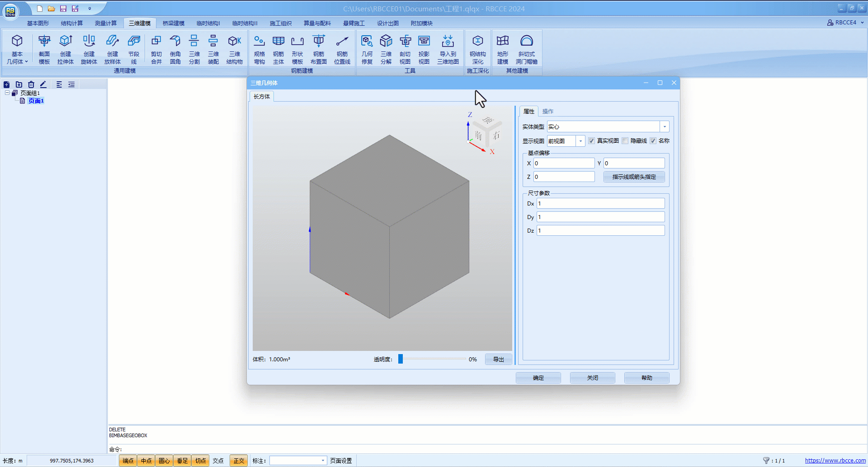Toggle the 名称 checkbox
The width and height of the screenshot is (868, 467).
pos(653,141)
